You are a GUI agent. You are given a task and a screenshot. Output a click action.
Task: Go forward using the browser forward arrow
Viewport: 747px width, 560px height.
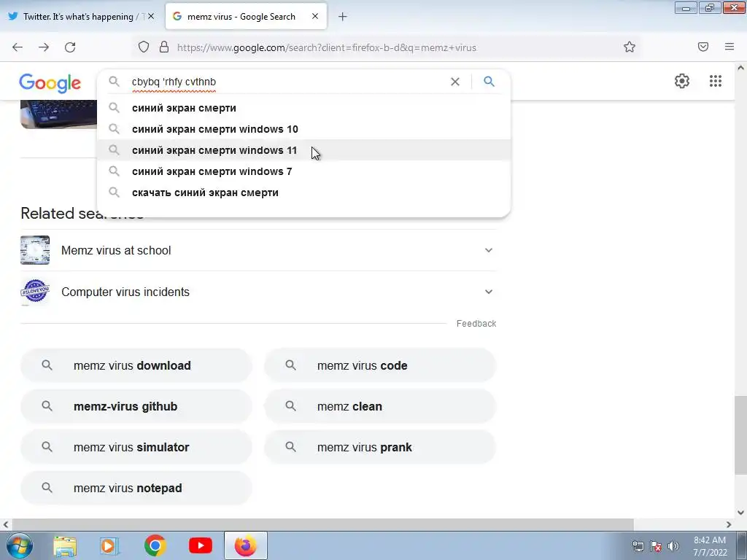44,47
